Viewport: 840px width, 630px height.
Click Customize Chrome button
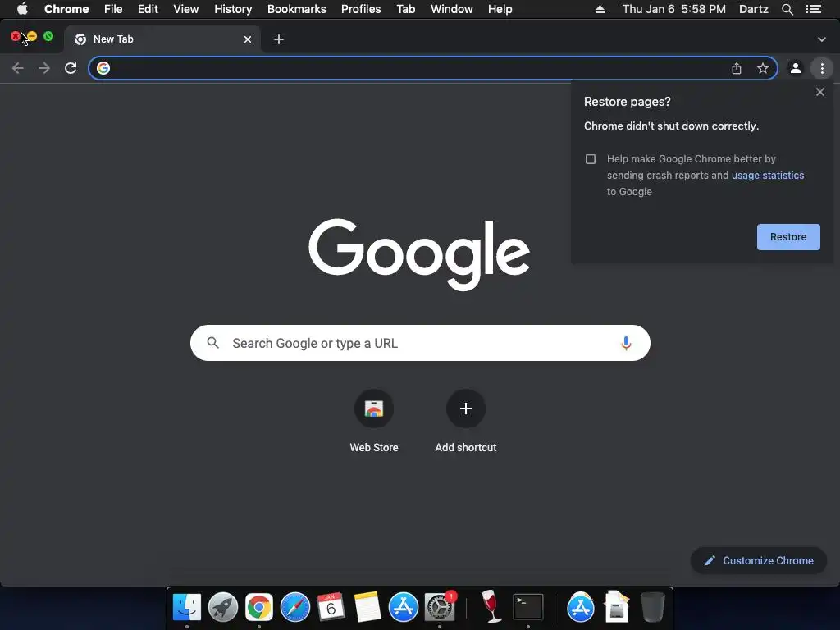tap(759, 560)
